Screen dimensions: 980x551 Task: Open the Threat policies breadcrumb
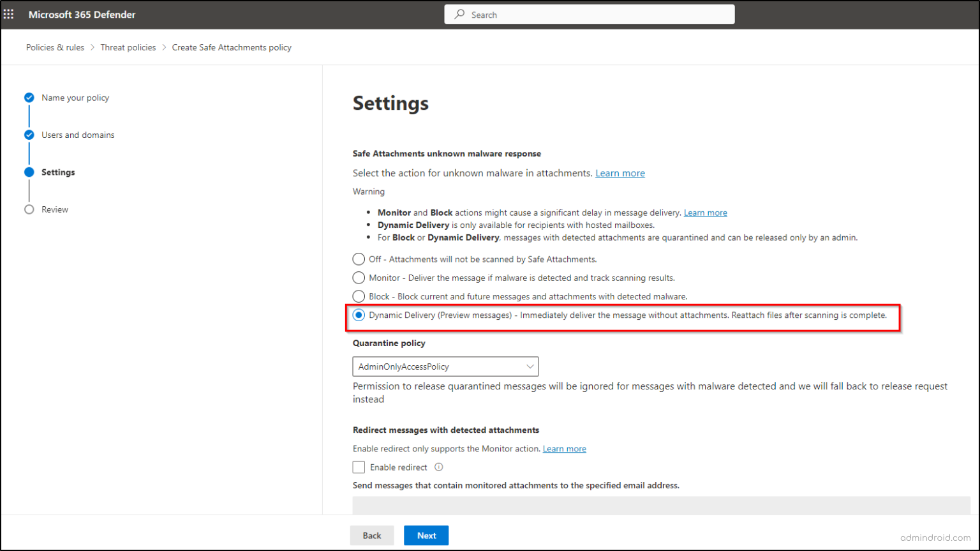click(x=128, y=47)
